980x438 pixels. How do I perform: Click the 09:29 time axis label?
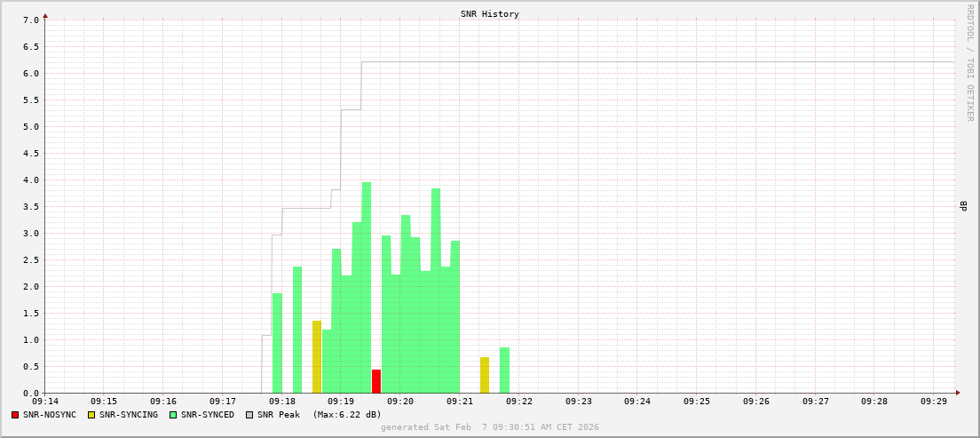click(934, 402)
